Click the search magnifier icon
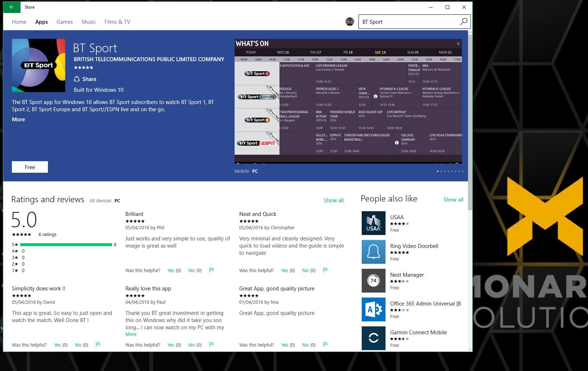The width and height of the screenshot is (588, 371). click(x=463, y=22)
